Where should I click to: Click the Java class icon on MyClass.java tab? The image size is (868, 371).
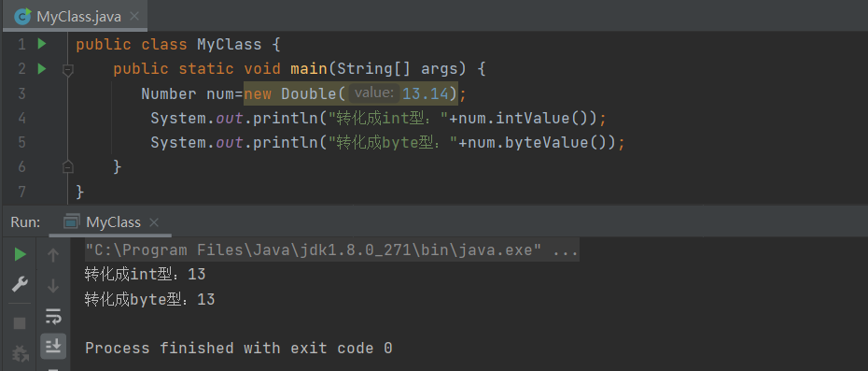[x=22, y=17]
